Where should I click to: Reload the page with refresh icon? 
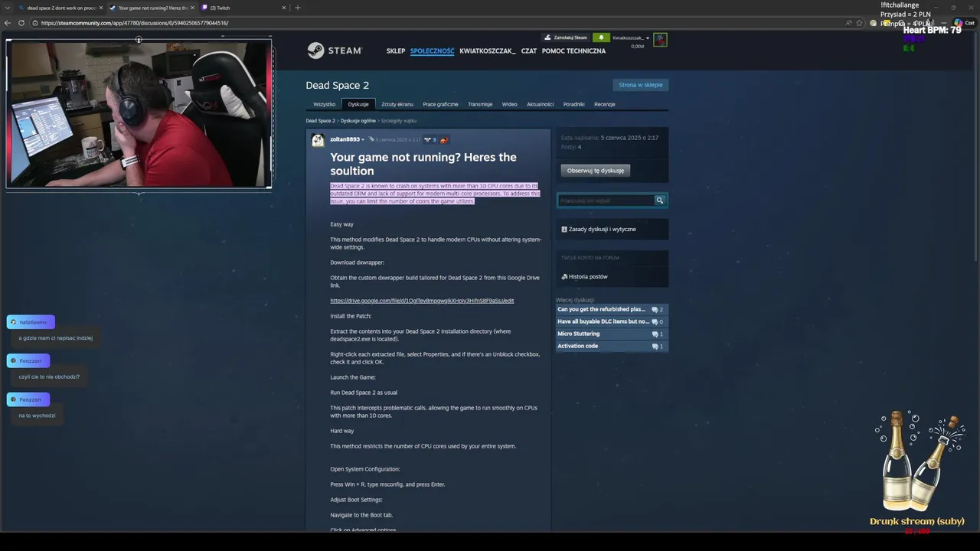click(x=21, y=23)
